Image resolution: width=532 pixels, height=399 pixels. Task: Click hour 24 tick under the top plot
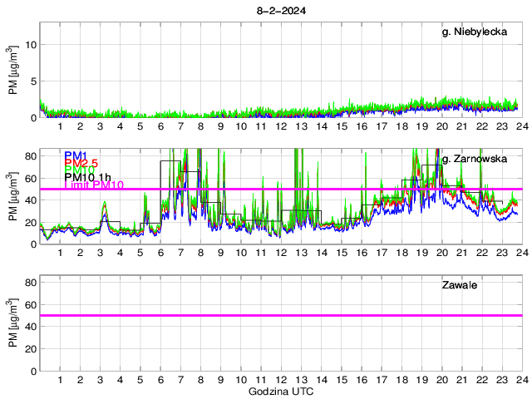pos(521,126)
